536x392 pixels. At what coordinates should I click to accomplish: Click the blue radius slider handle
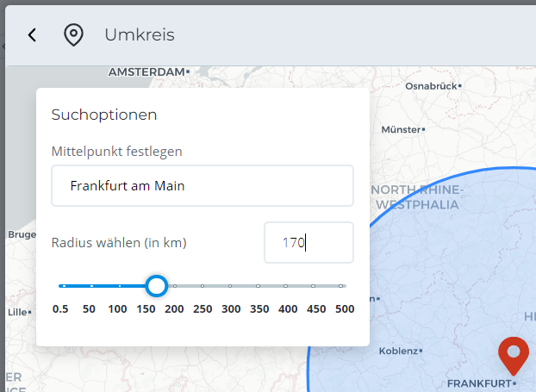point(156,285)
